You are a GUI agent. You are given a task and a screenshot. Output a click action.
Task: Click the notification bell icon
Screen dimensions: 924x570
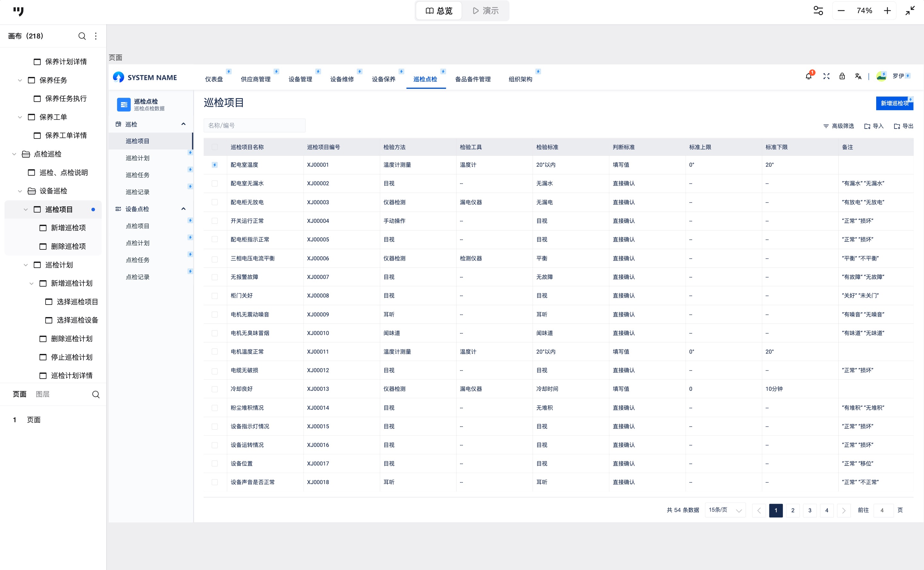coord(808,77)
